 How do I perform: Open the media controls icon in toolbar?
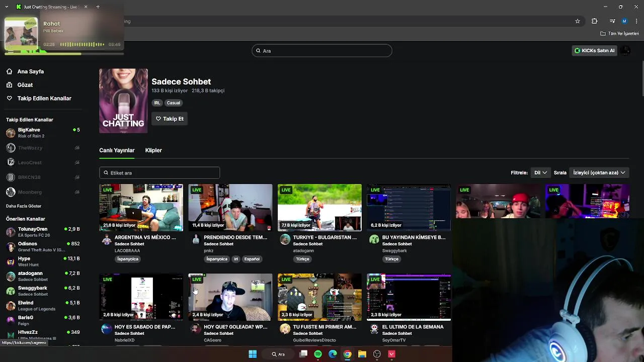click(612, 21)
